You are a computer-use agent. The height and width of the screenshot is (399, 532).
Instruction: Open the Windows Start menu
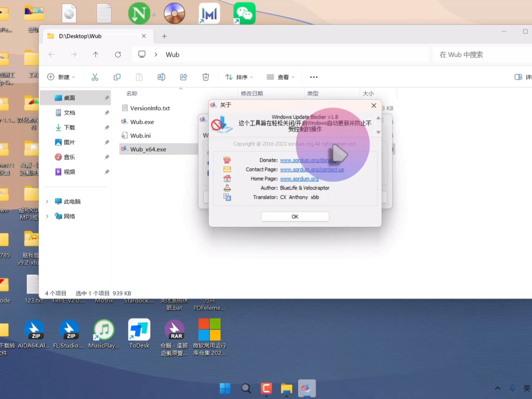(225, 388)
